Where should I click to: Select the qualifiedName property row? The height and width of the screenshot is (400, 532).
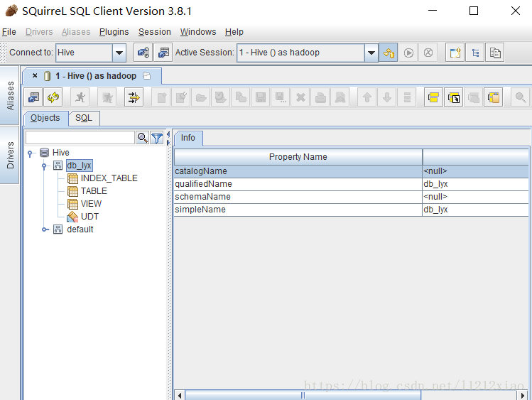tap(352, 184)
